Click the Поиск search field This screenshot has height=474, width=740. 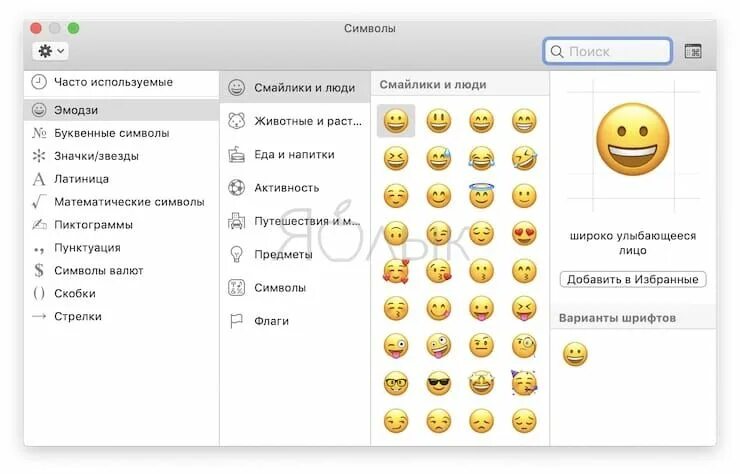pos(608,51)
